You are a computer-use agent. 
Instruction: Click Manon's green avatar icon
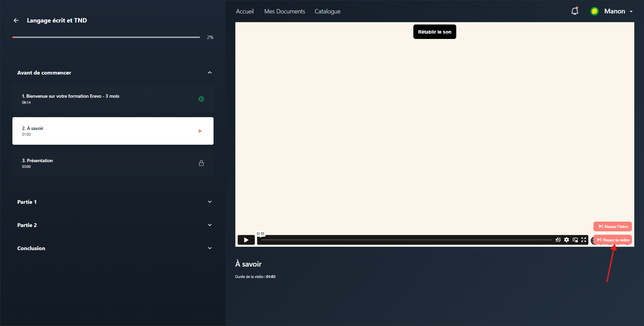[x=594, y=11]
